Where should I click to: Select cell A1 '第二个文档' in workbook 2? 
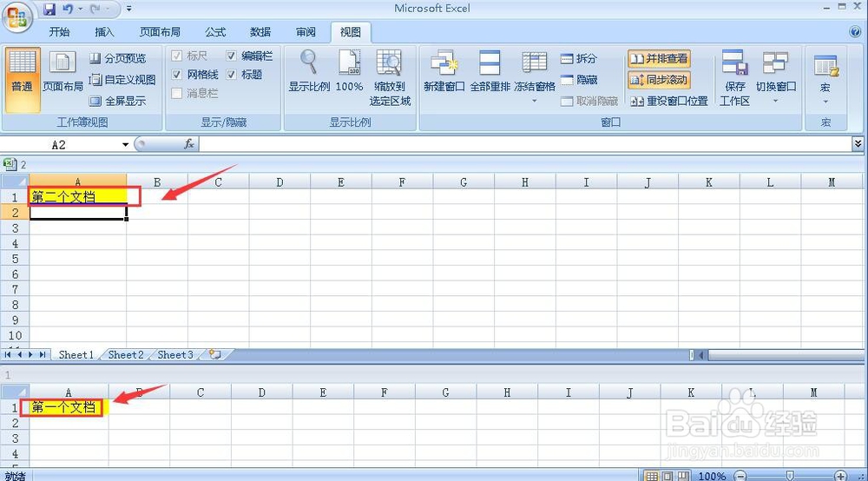(x=78, y=197)
